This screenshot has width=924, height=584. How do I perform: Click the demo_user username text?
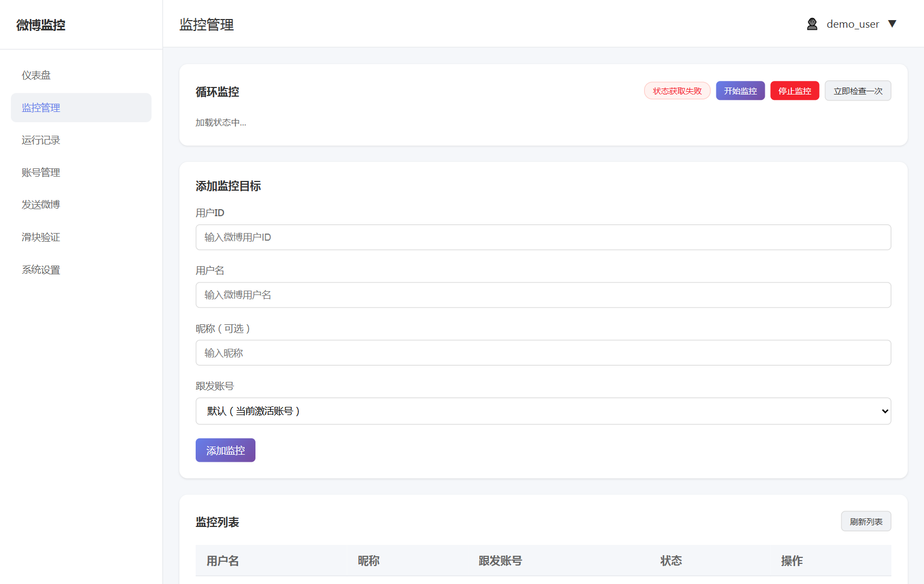[x=853, y=24]
